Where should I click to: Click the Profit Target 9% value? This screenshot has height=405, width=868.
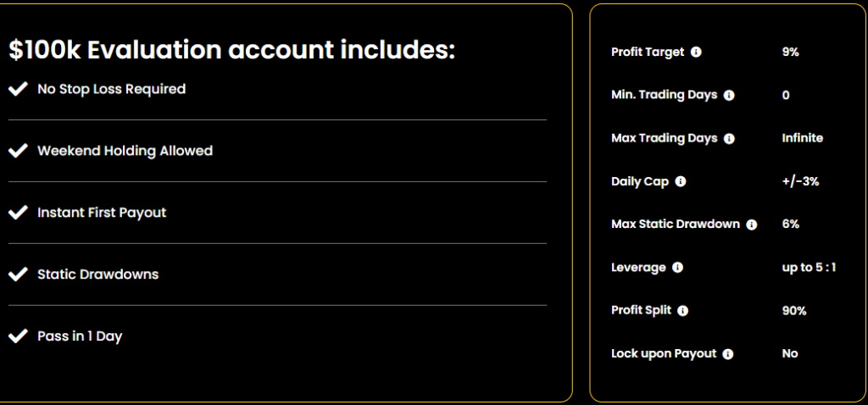click(x=791, y=52)
